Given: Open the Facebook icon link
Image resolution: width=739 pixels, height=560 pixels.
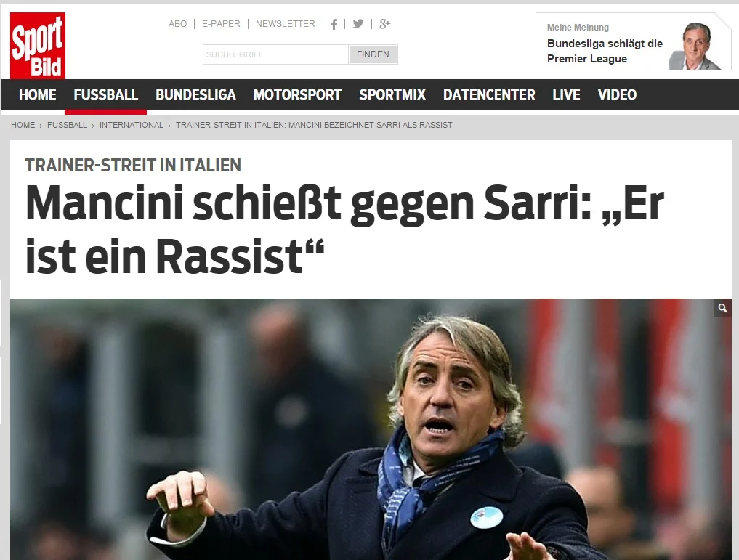Looking at the screenshot, I should click(x=334, y=24).
